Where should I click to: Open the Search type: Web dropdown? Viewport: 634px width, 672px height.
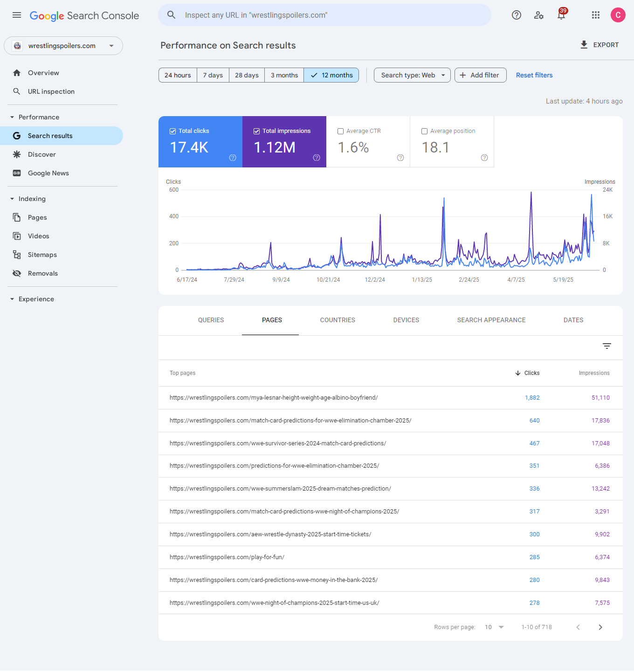412,75
